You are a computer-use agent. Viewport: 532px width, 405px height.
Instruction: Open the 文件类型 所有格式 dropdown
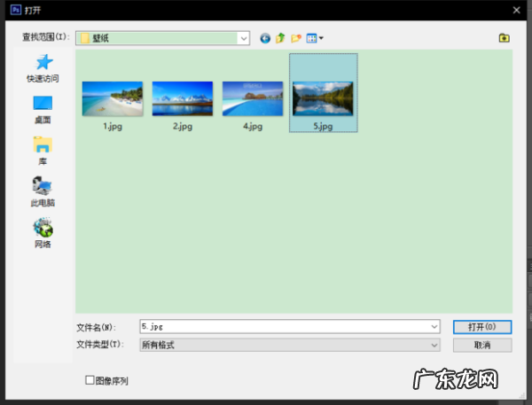tap(290, 345)
